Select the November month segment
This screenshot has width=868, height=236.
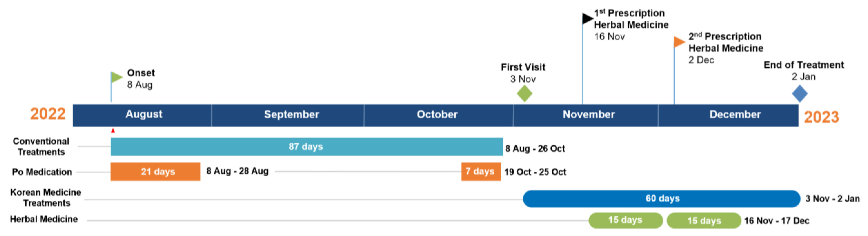(588, 115)
